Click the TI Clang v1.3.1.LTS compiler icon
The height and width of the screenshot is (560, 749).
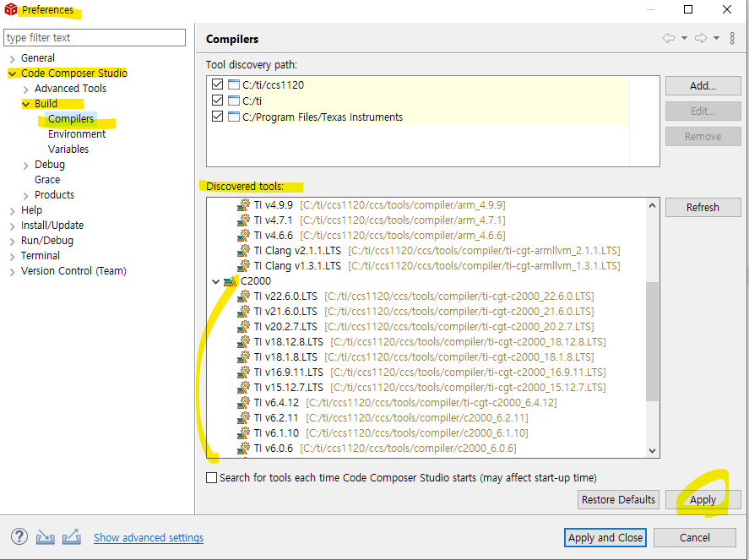point(244,266)
